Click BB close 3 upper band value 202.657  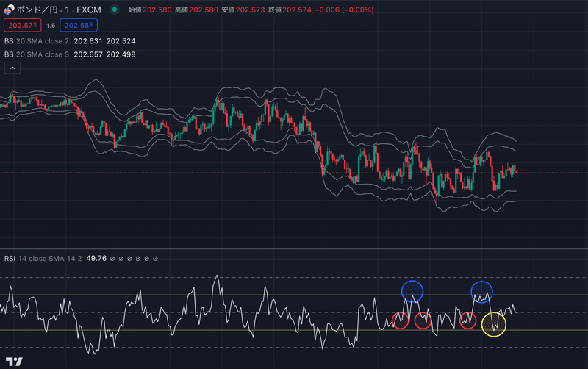coord(88,54)
